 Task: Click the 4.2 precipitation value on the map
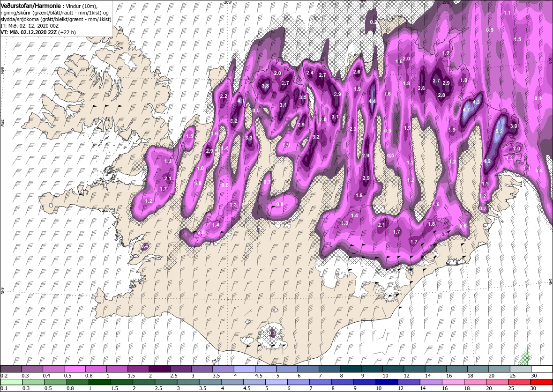click(x=487, y=161)
